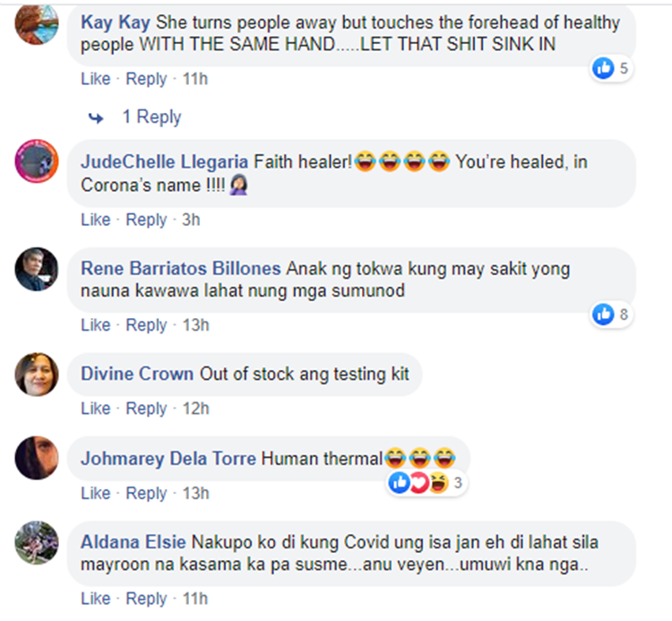The image size is (672, 621).
Task: Open Divine Crown's profile photo
Action: [37, 375]
